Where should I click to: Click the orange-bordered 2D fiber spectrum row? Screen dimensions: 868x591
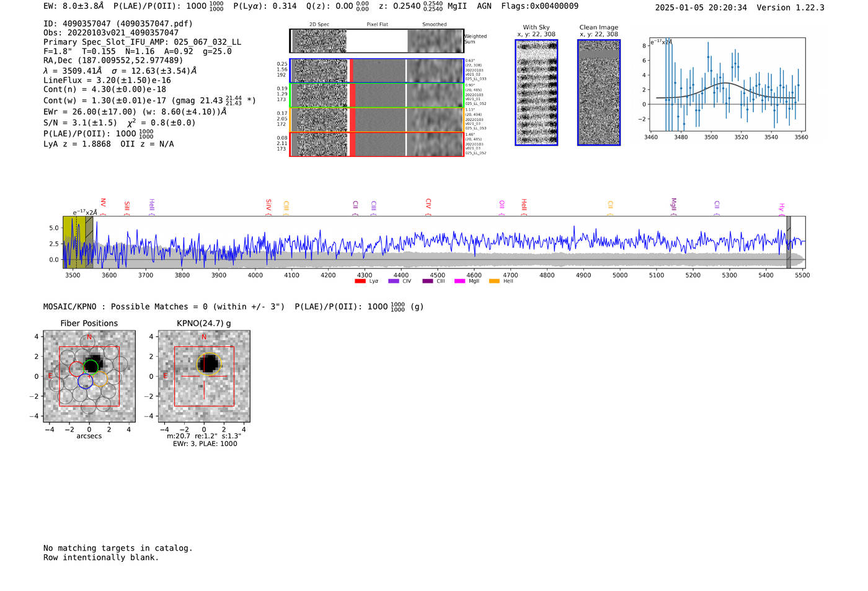[376, 120]
